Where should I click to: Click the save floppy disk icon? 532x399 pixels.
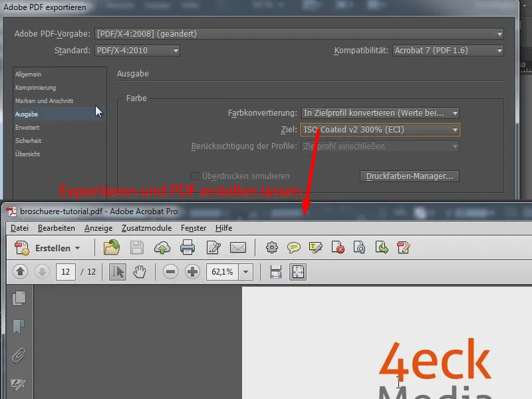coord(137,247)
